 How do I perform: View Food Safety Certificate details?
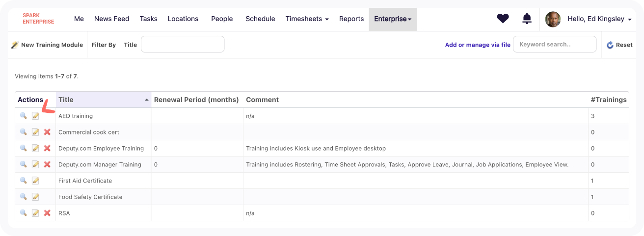pyautogui.click(x=23, y=197)
